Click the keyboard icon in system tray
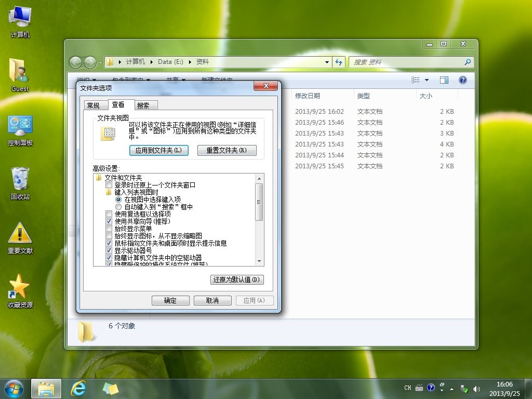The width and height of the screenshot is (532, 399). [x=419, y=388]
